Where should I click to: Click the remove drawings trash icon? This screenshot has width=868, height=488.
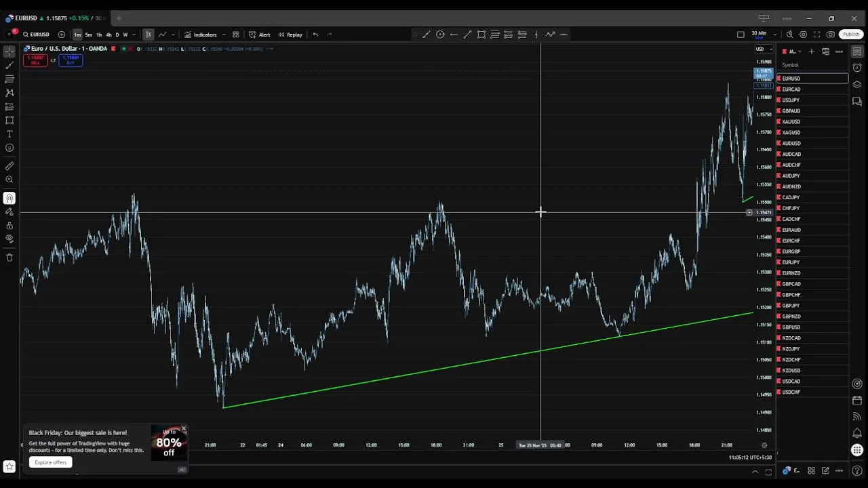[x=9, y=258]
